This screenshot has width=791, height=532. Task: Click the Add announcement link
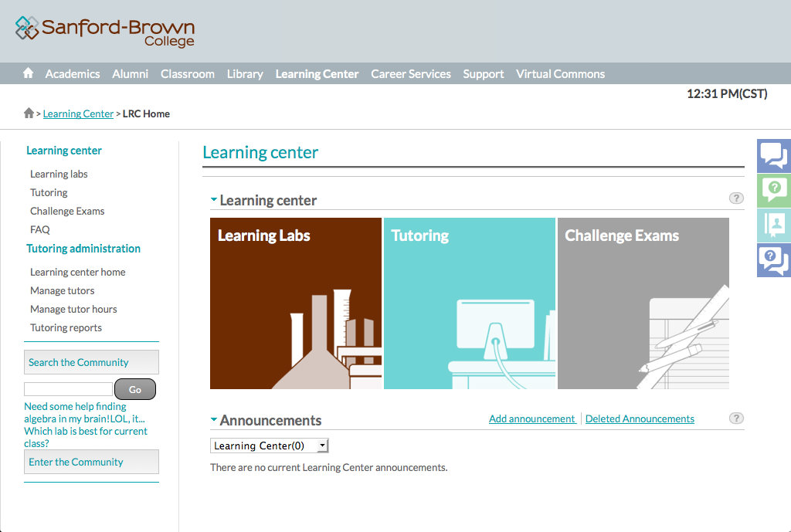(x=531, y=418)
